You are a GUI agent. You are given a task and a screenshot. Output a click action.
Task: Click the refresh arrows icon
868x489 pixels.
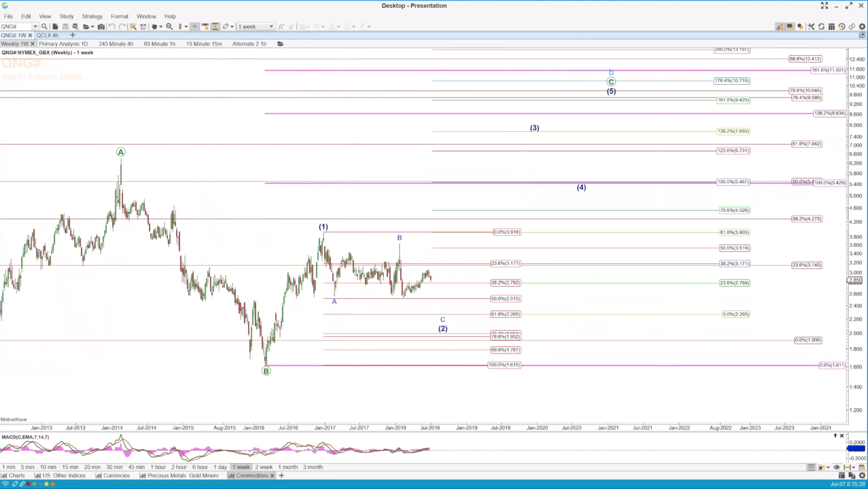(x=821, y=27)
